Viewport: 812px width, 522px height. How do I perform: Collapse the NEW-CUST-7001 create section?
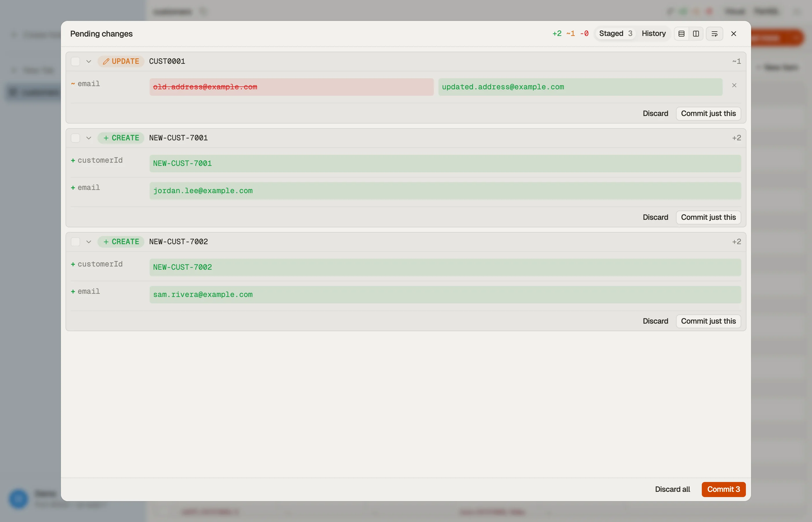coord(89,138)
